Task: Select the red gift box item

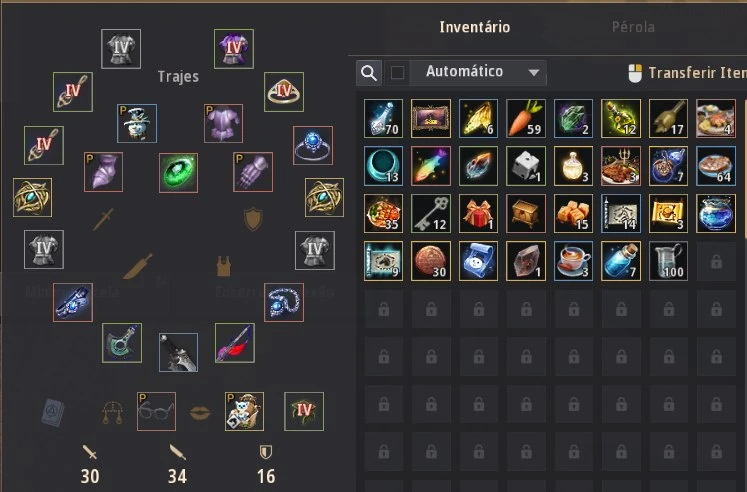Action: point(478,213)
